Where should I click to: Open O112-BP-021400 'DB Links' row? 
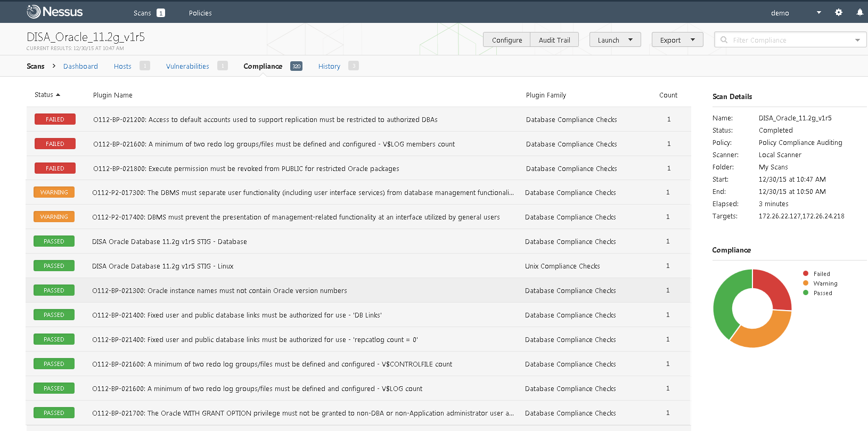pos(358,315)
